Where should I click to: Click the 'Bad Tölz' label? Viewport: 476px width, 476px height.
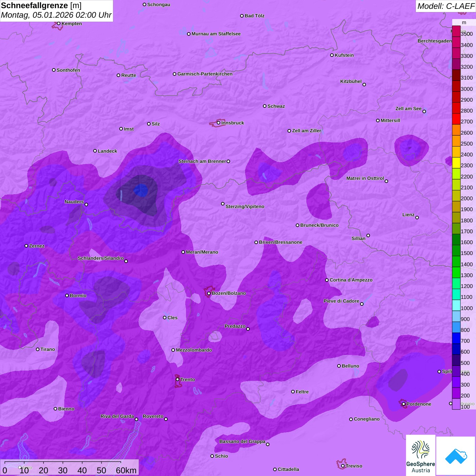255,16
